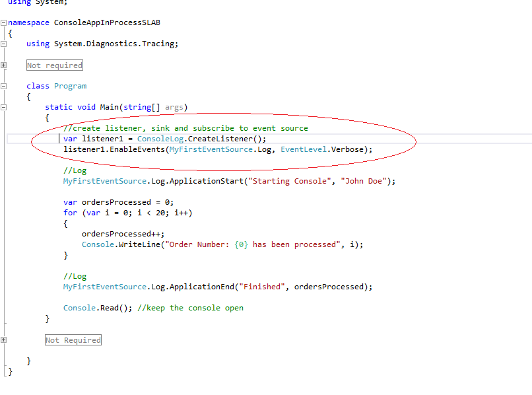
Task: Click on 'static' keyword of Main
Action: coord(59,107)
